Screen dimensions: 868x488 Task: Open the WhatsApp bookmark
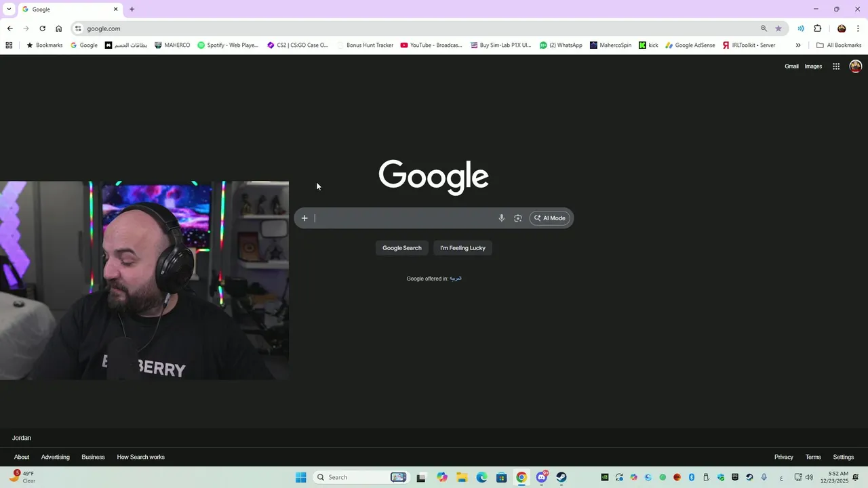click(561, 45)
